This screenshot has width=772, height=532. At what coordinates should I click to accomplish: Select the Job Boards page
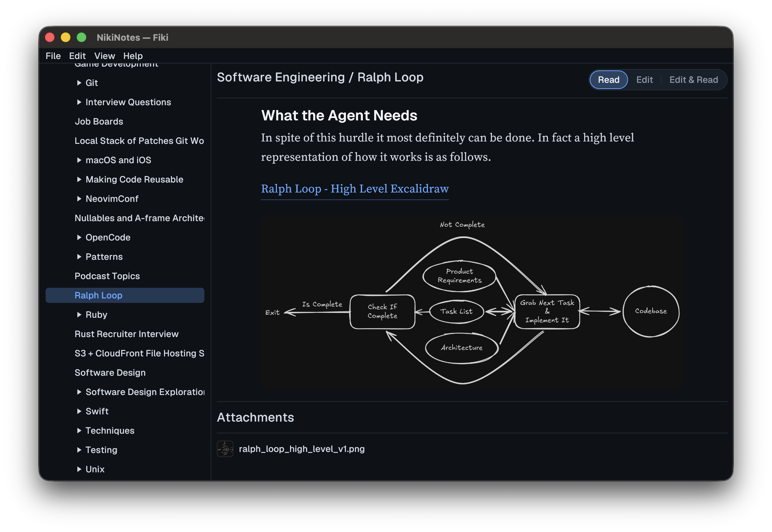(x=99, y=121)
